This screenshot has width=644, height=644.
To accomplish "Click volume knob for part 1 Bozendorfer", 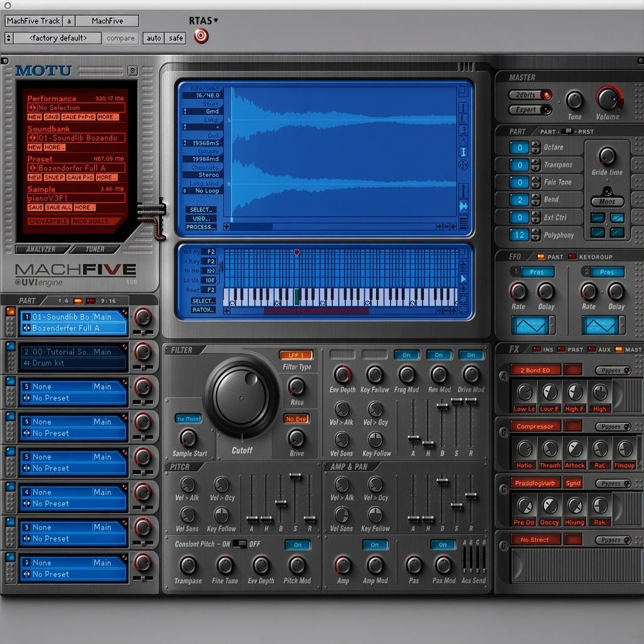I will coord(143,317).
